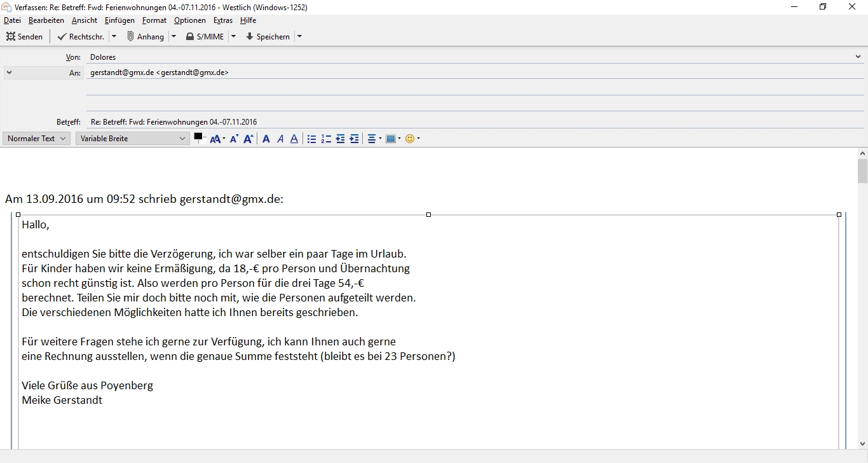Open the Normaler Text paragraph dropdown

(37, 139)
